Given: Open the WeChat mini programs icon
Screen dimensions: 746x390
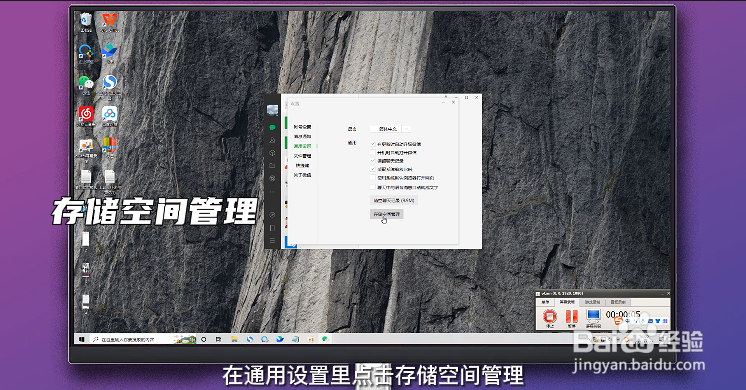Looking at the screenshot, I should [x=272, y=215].
